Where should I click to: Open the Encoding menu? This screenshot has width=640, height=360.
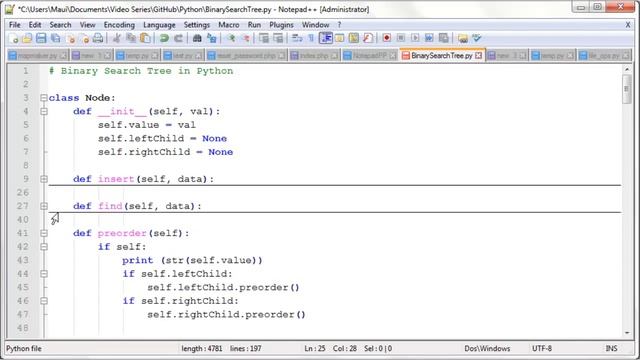pos(119,25)
